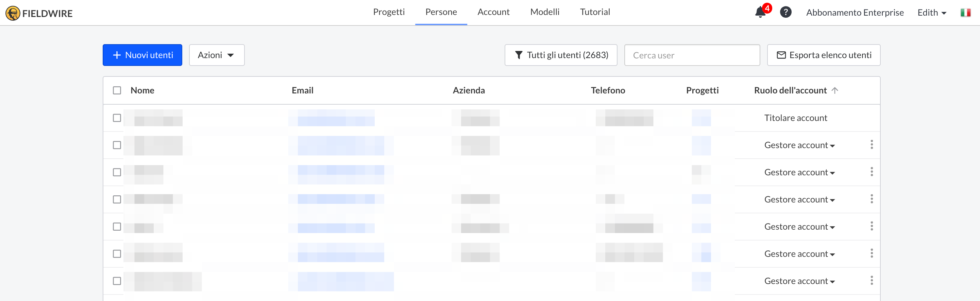
Task: Select the Persone tab
Action: 441,12
